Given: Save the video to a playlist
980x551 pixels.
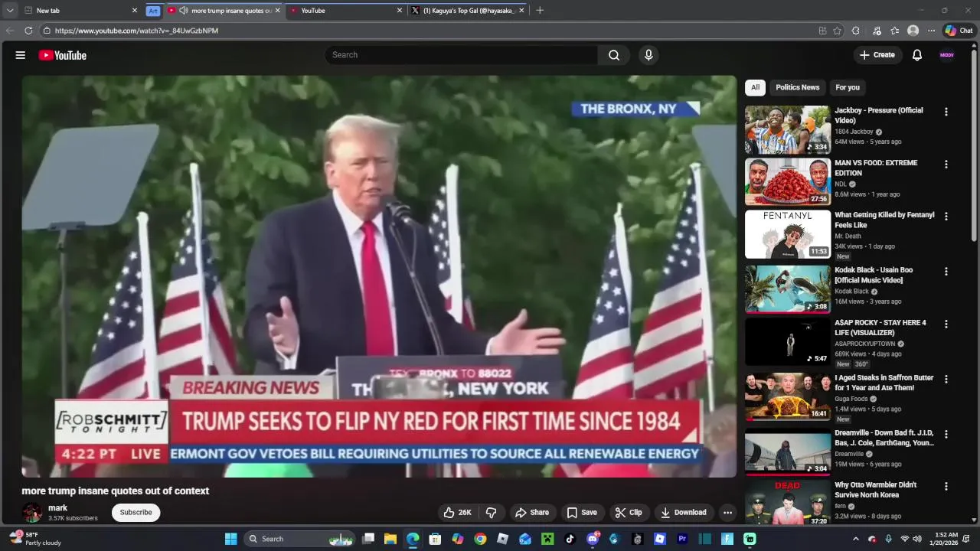Looking at the screenshot, I should pos(581,513).
